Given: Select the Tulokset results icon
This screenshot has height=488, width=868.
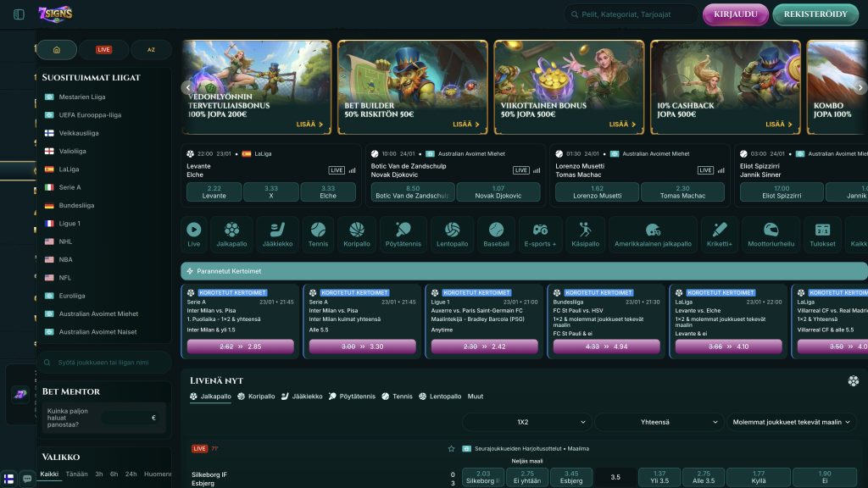Looking at the screenshot, I should (x=822, y=234).
